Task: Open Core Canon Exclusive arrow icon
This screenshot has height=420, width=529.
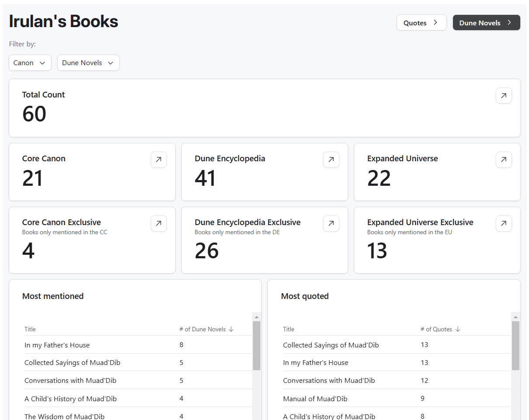Action: click(x=159, y=223)
